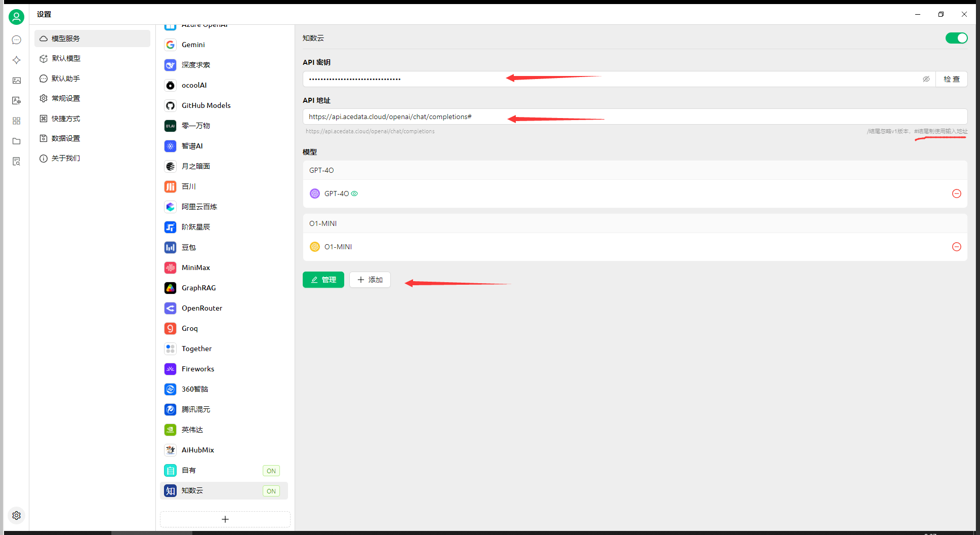Open the translate icon in sidebar
This screenshot has width=980, height=535.
click(x=16, y=101)
